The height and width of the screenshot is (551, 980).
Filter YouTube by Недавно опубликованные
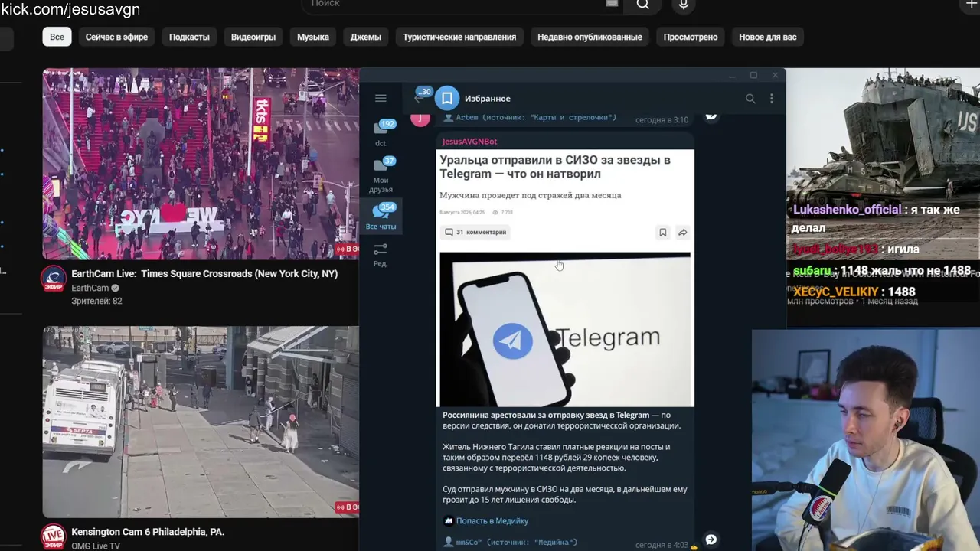590,37
